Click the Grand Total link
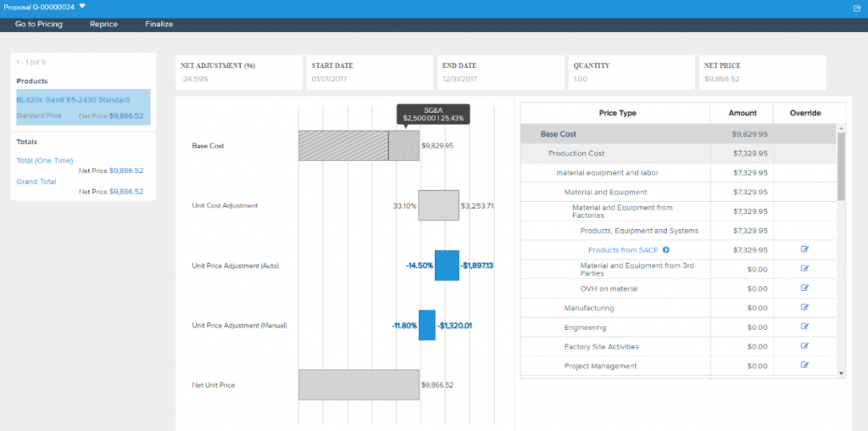The image size is (868, 431). 36,182
